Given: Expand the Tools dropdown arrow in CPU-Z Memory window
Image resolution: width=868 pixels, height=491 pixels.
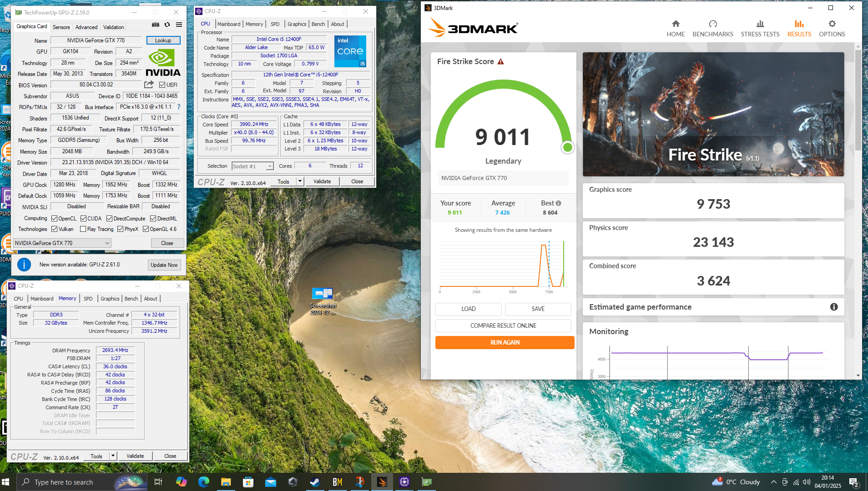Looking at the screenshot, I should [113, 456].
